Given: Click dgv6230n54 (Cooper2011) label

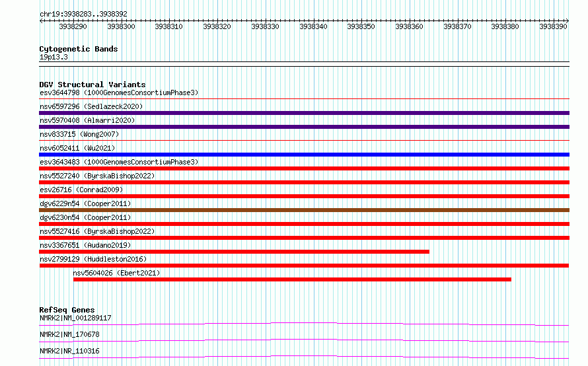Looking at the screenshot, I should 85,217.
